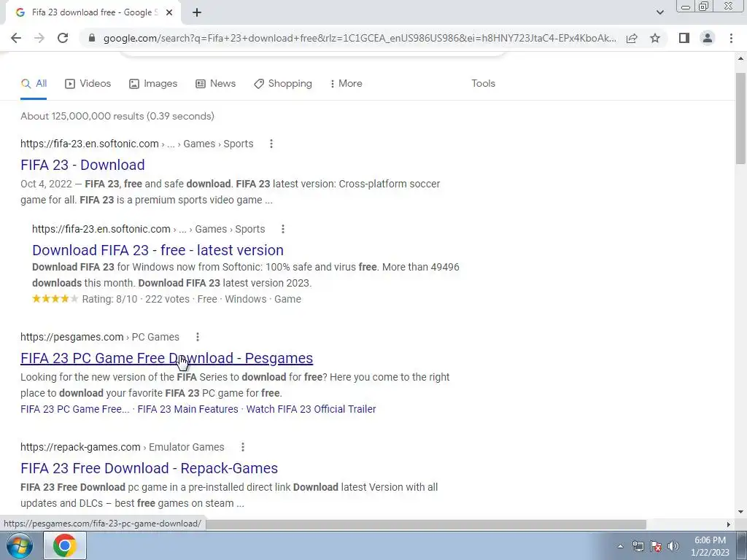Switch to the Shopping search tab
The height and width of the screenshot is (560, 747).
point(283,84)
